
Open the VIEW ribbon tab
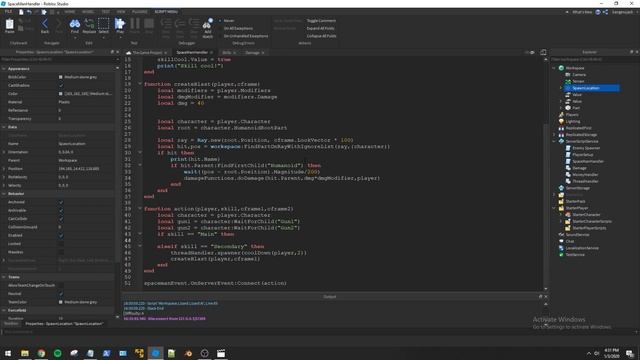coord(121,12)
